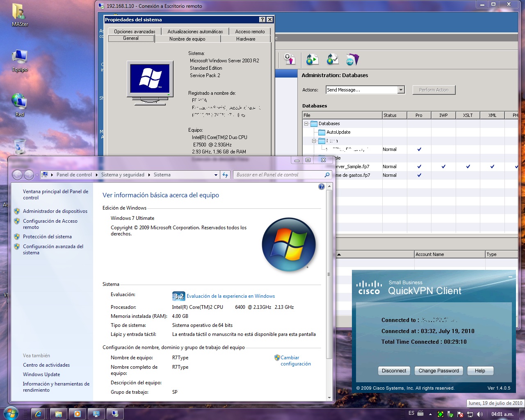Open Protección del sistema link
This screenshot has width=525, height=420.
[x=47, y=237]
